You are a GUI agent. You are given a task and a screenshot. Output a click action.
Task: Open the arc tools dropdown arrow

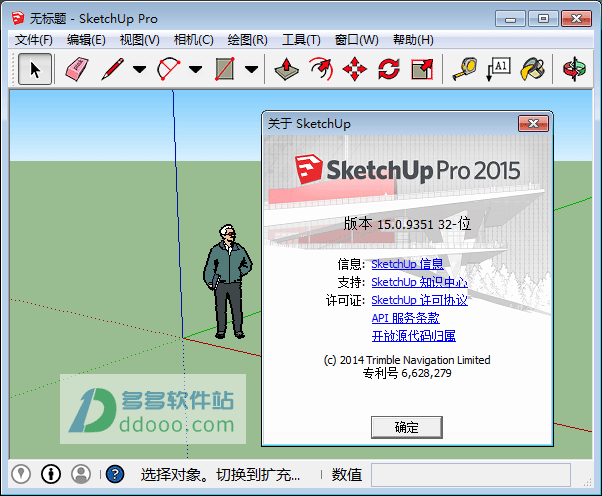click(x=195, y=69)
